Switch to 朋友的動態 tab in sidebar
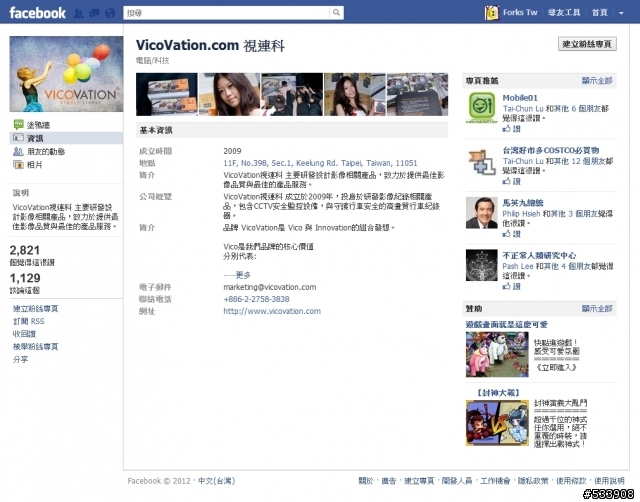Viewport: 640px width, 502px height. [x=46, y=152]
